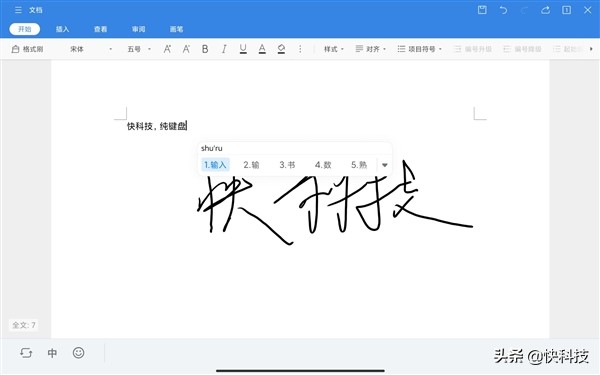This screenshot has width=600, height=375.
Task: Open the 插入 tab
Action: 62,29
